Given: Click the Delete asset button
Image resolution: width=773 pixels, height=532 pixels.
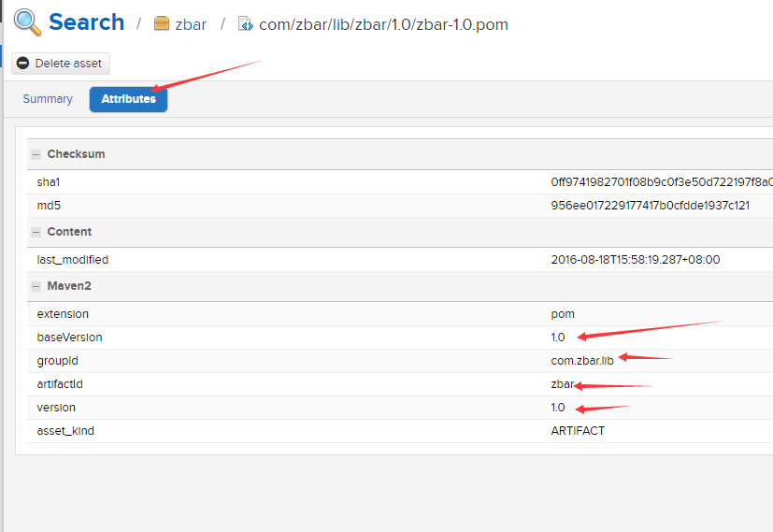Looking at the screenshot, I should [x=61, y=63].
